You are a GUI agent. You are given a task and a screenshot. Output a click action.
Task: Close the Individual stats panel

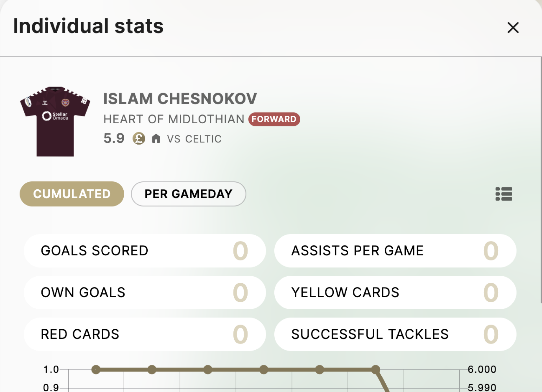513,28
